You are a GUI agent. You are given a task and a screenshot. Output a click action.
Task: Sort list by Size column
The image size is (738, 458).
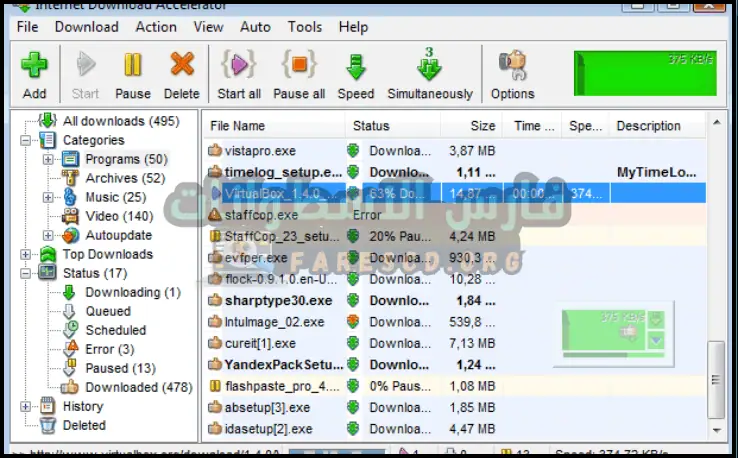pyautogui.click(x=483, y=126)
